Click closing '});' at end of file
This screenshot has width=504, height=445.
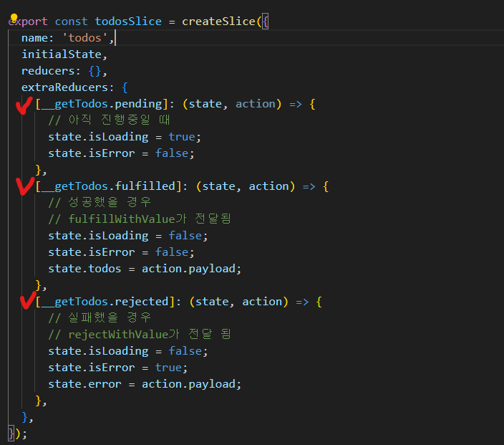18,434
